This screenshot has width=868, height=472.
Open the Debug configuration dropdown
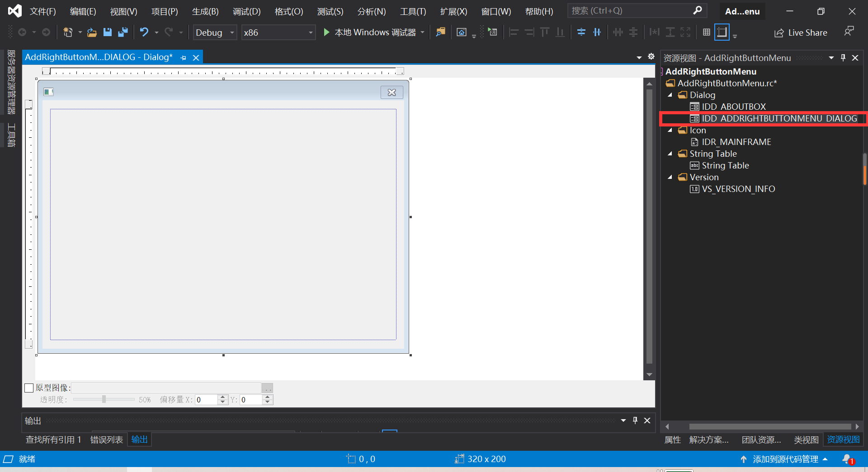[215, 33]
